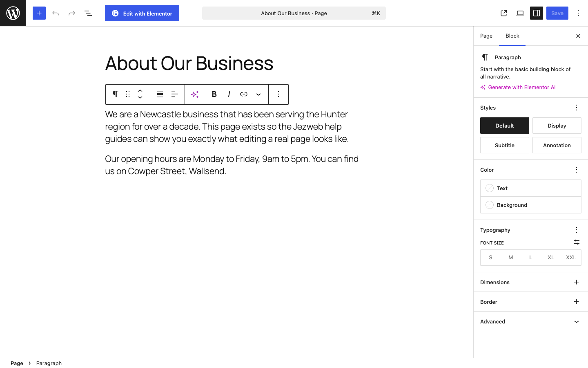The height and width of the screenshot is (368, 588).
Task: Choose font size XL
Action: coord(551,258)
